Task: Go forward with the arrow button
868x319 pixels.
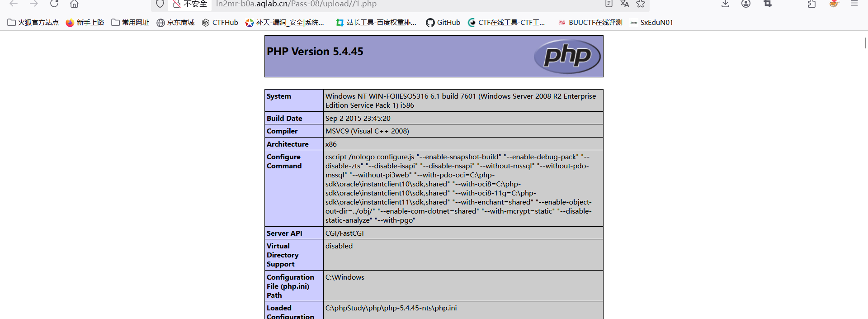Action: tap(34, 4)
